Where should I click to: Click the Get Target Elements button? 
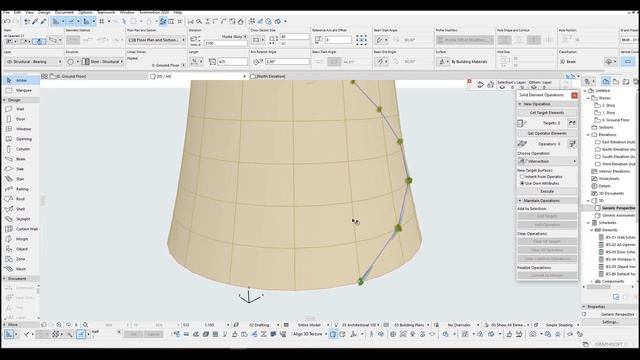pos(547,113)
